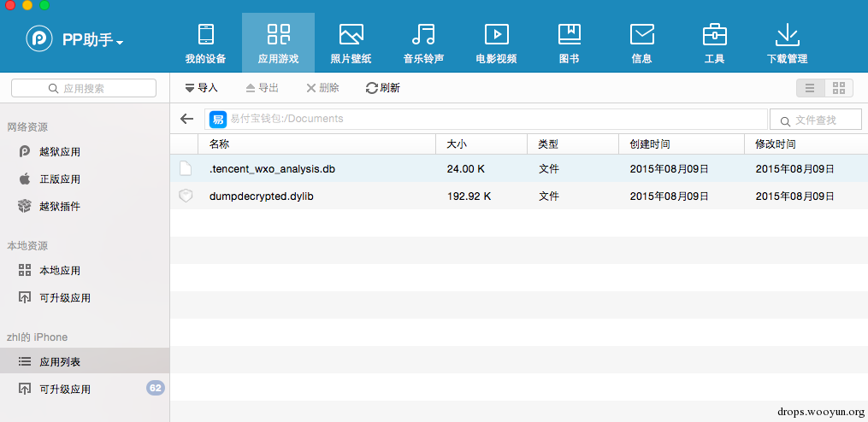The width and height of the screenshot is (868, 422).
Task: Switch to list view mode
Action: (811, 88)
